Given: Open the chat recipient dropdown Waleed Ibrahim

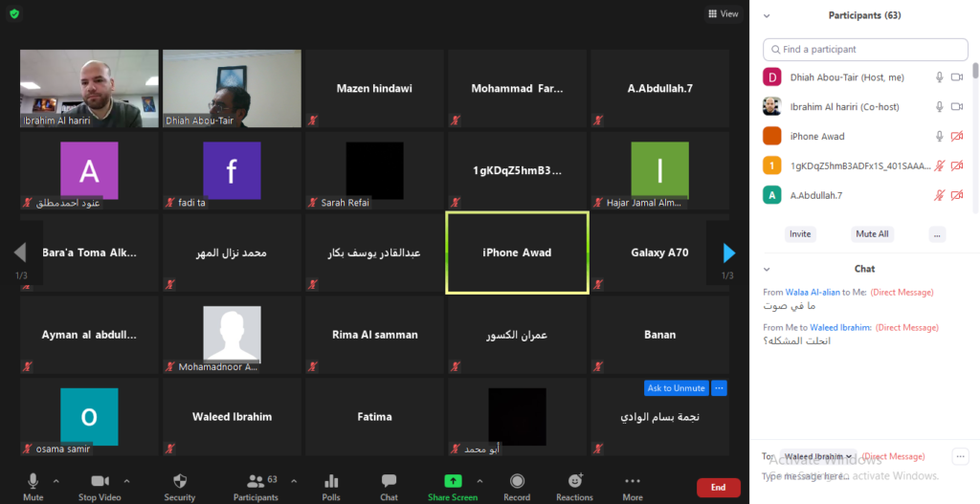Looking at the screenshot, I should [818, 456].
